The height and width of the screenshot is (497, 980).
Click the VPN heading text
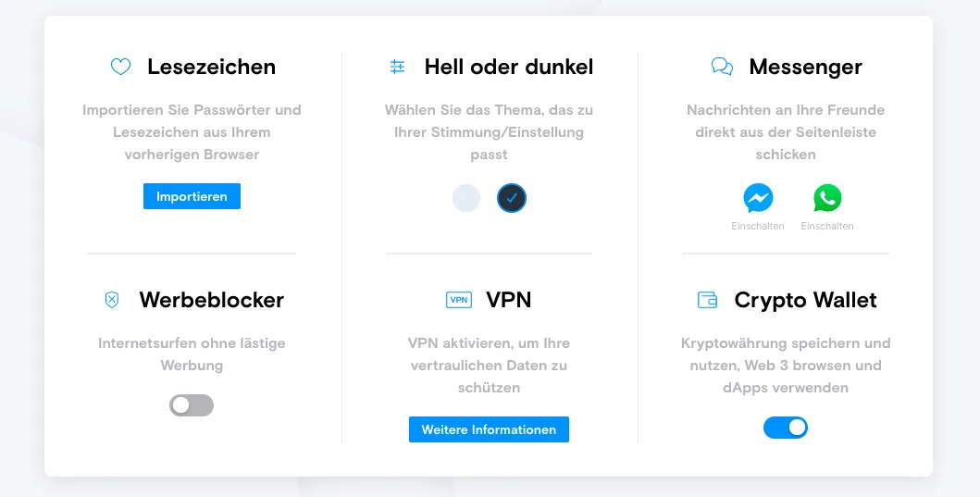click(x=509, y=300)
